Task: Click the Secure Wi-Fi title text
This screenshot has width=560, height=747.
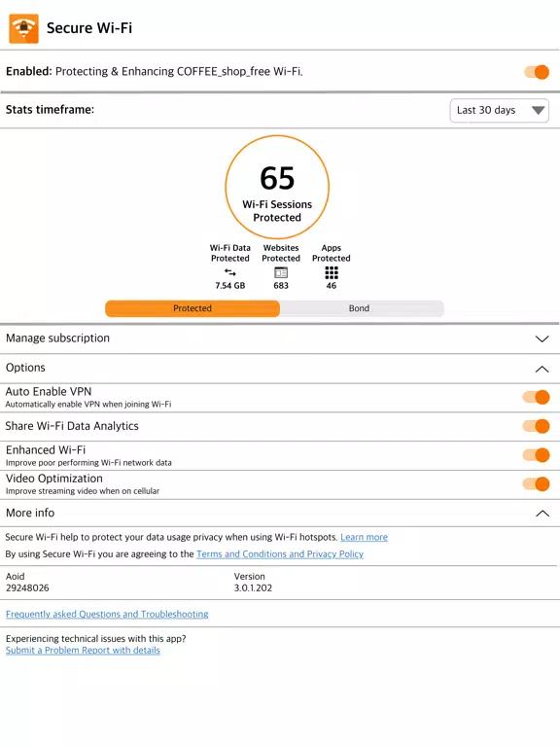Action: pyautogui.click(x=89, y=28)
